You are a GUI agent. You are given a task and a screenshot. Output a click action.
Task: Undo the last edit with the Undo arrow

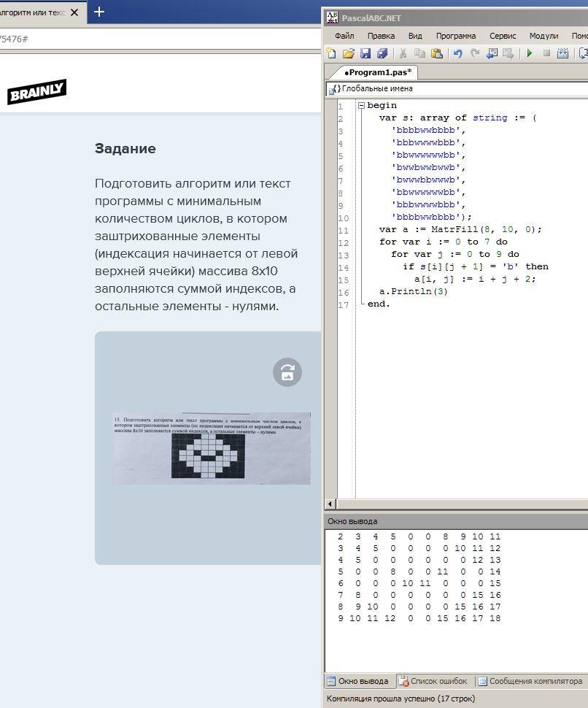tap(457, 53)
